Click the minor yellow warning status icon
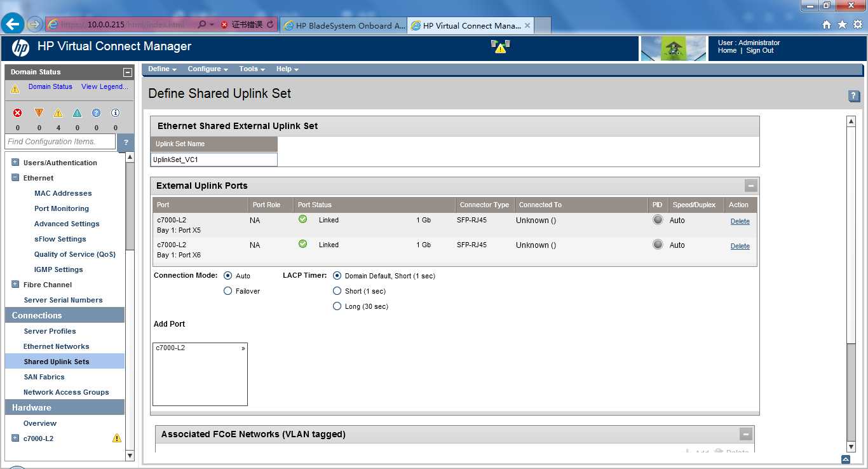The height and width of the screenshot is (469, 868). click(x=58, y=112)
